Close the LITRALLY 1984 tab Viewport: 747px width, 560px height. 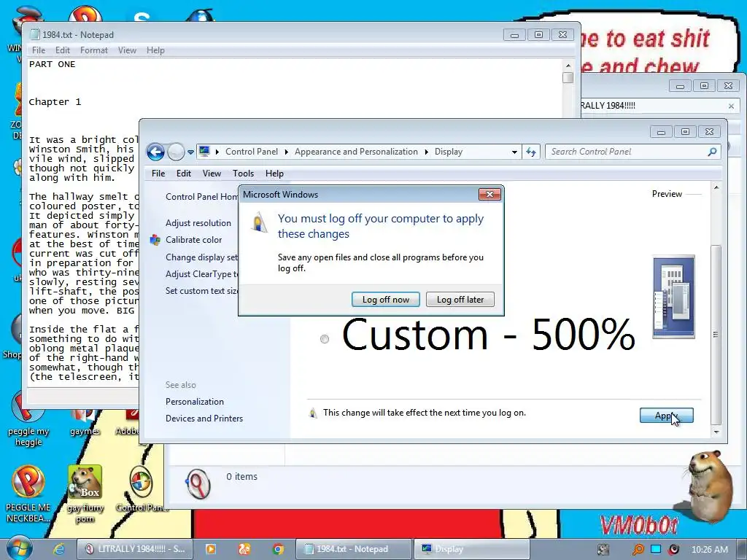tap(731, 106)
